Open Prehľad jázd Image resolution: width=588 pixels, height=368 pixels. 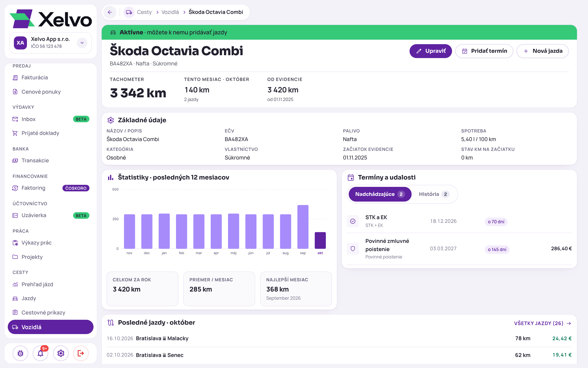[51, 284]
